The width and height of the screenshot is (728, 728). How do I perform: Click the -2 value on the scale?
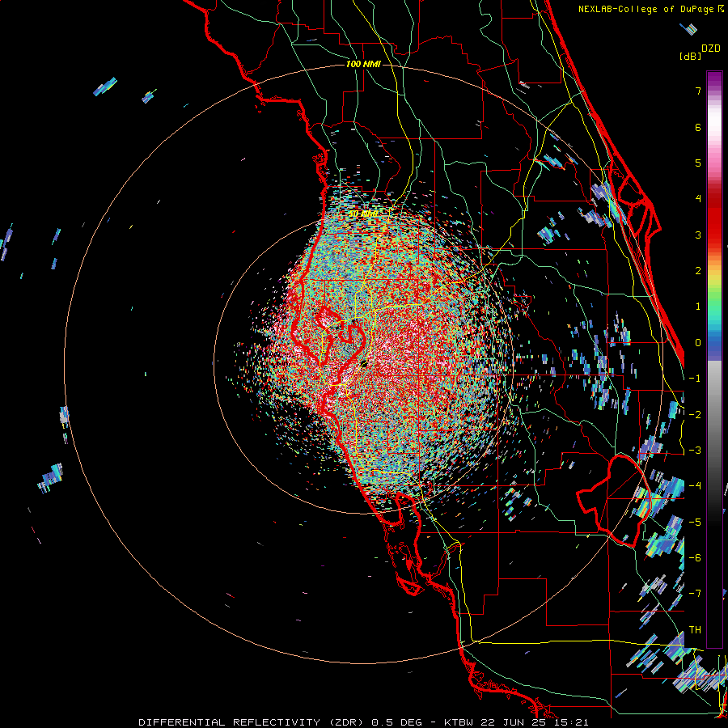pyautogui.click(x=695, y=415)
